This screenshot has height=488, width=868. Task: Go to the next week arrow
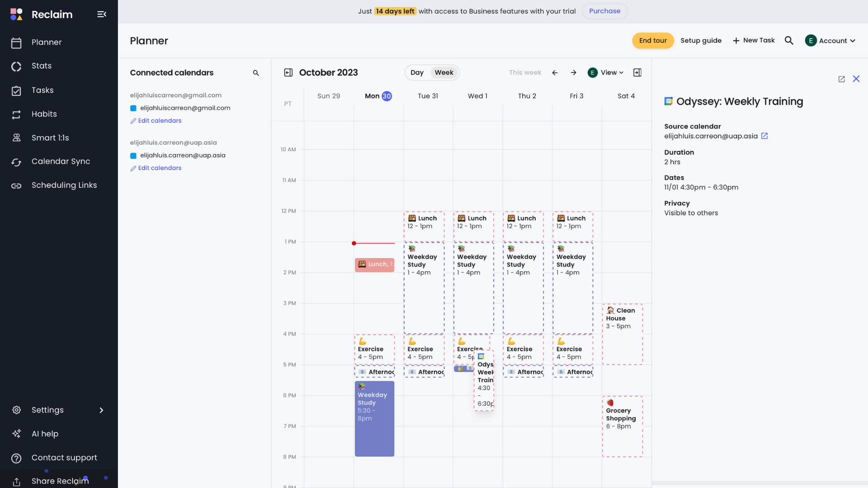click(x=573, y=73)
